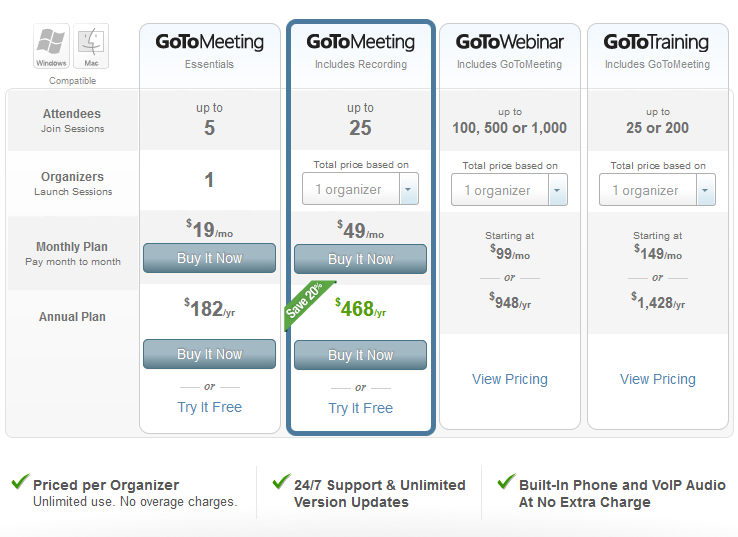
Task: Buy the GoToMeeting Essentials $19 monthly plan
Action: click(x=209, y=258)
